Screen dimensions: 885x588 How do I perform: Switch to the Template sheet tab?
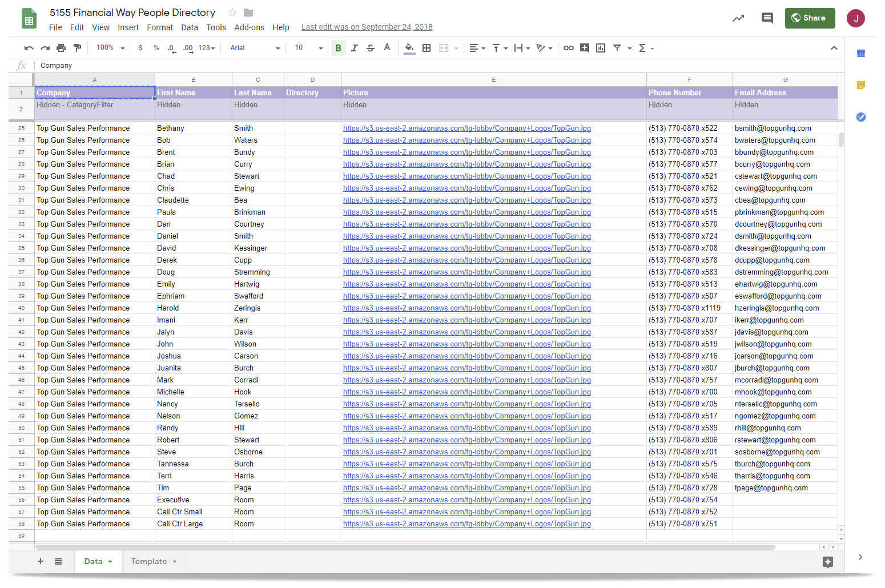pyautogui.click(x=154, y=562)
